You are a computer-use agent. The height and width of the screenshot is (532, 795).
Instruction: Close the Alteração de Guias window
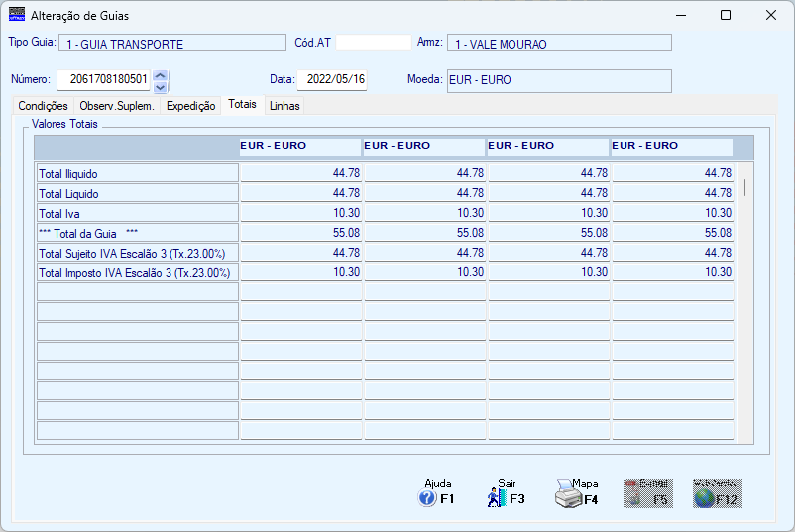click(770, 15)
